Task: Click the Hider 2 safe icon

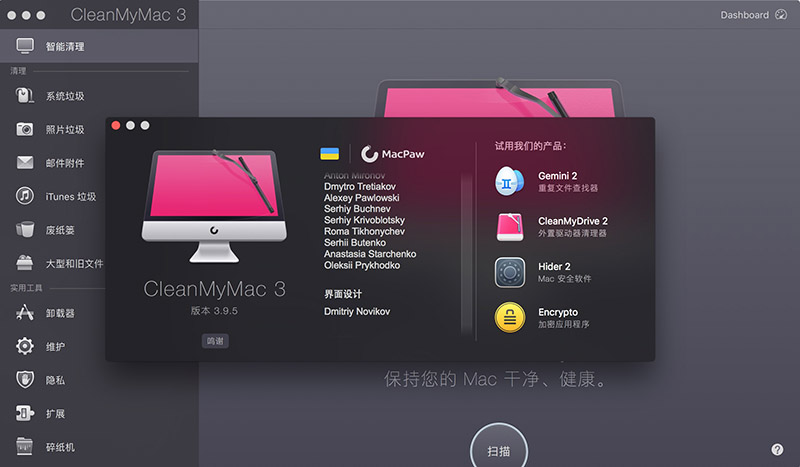Action: [510, 272]
